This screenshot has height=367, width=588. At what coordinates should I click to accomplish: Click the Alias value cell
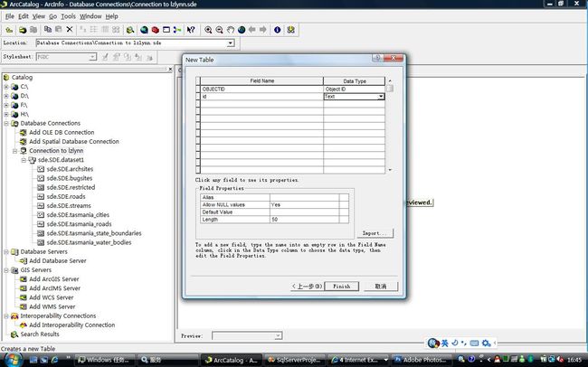304,197
